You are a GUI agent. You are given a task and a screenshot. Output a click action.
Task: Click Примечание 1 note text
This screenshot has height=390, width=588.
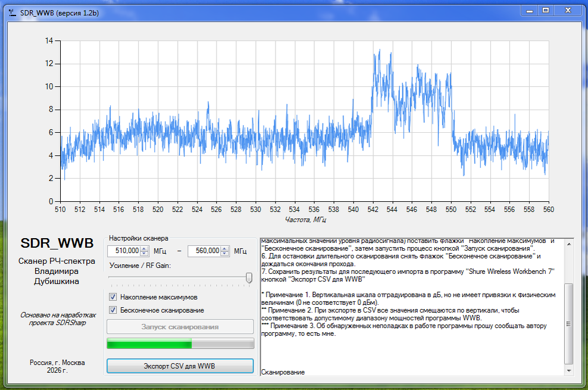pyautogui.click(x=408, y=298)
